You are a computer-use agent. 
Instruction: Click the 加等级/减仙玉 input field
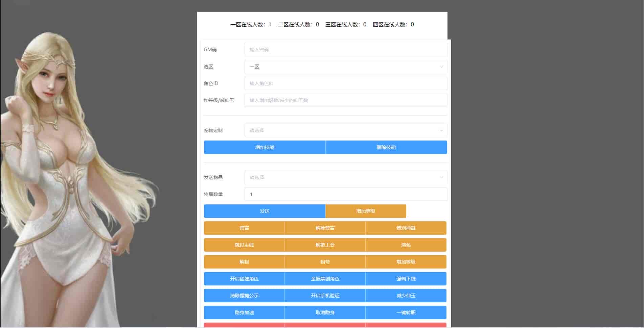[346, 100]
